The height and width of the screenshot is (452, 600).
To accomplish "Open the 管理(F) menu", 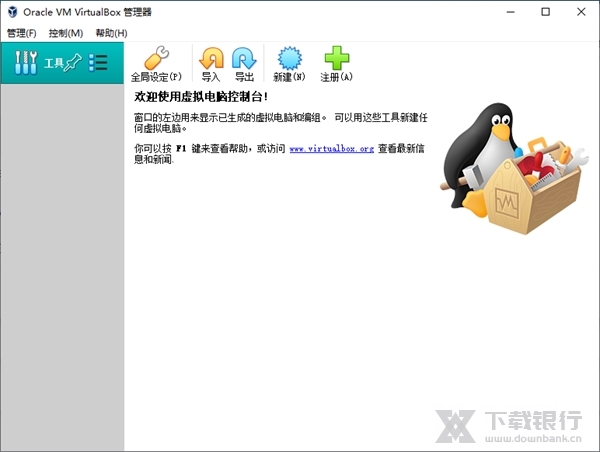I will click(x=21, y=33).
